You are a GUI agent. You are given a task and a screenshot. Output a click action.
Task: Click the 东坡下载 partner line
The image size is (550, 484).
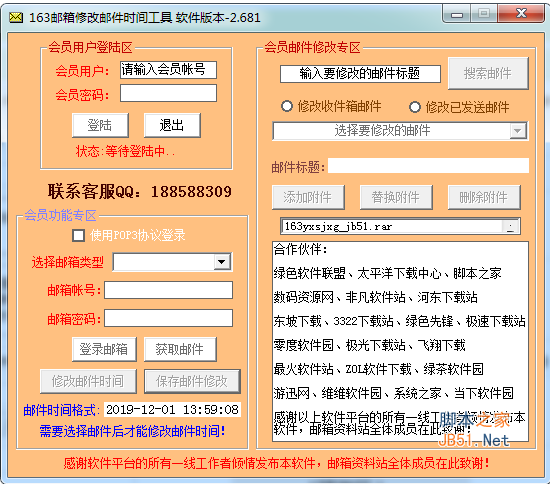[x=400, y=321]
